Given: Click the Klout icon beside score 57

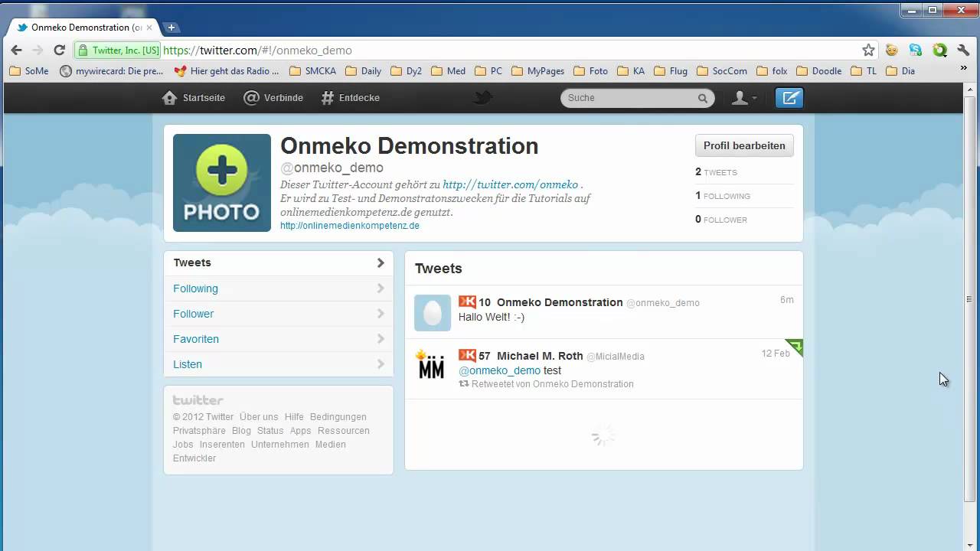Looking at the screenshot, I should click(467, 356).
